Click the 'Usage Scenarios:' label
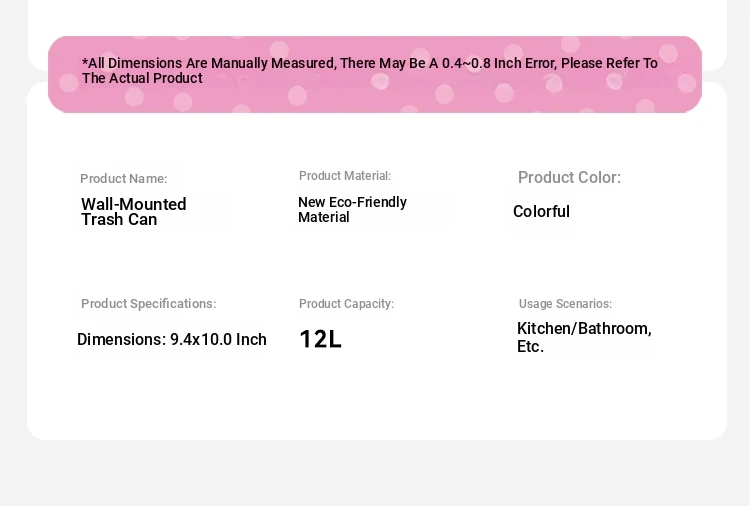Image resolution: width=750 pixels, height=506 pixels. click(x=565, y=304)
